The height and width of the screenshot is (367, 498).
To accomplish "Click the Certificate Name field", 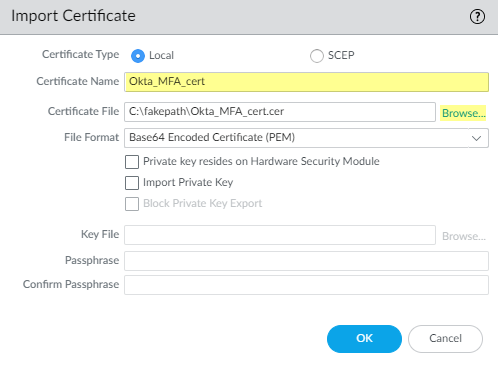I will coord(306,82).
